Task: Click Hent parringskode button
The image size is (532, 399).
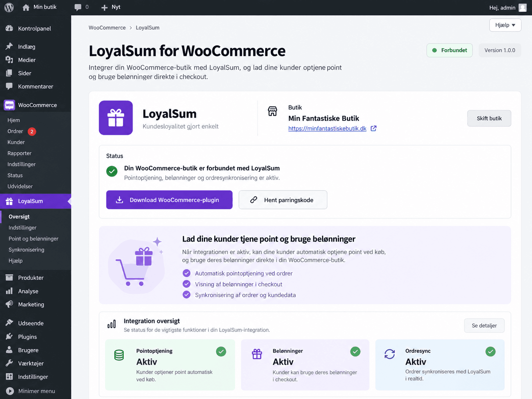Action: (x=283, y=200)
